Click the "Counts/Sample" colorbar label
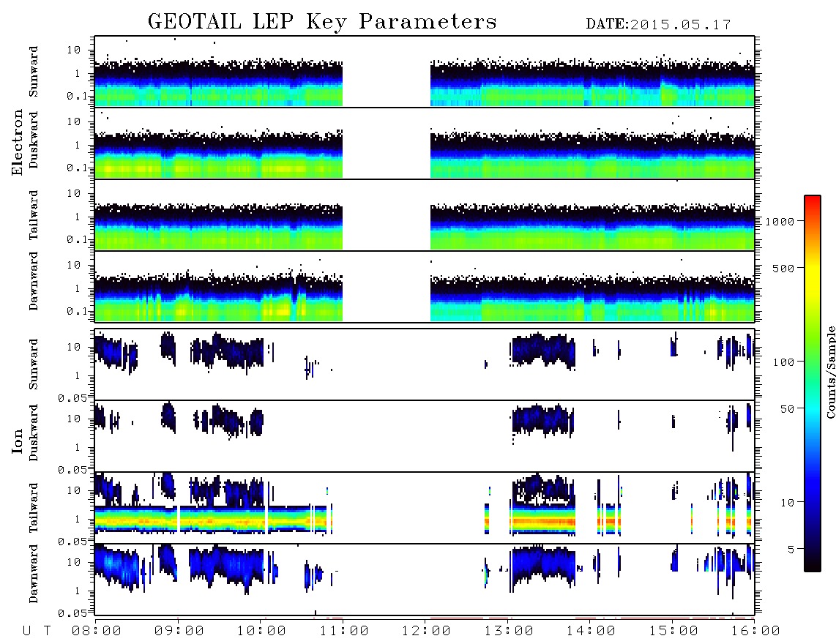 830,372
